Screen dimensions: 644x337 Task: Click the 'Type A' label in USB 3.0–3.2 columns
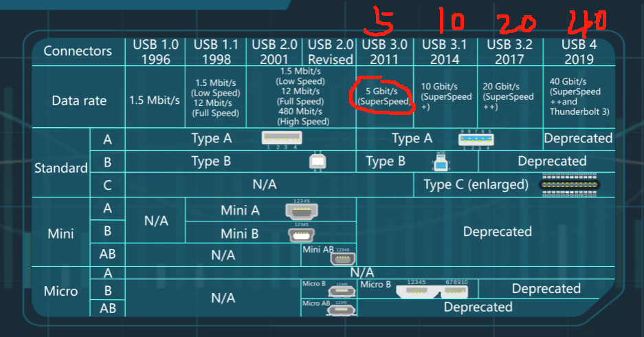point(412,139)
